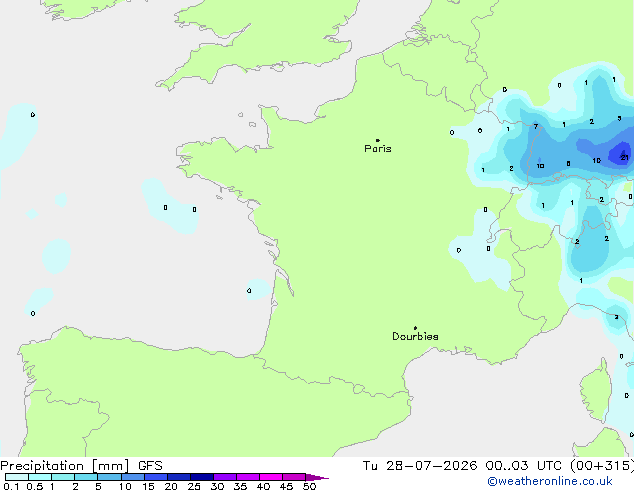Click the '7' precipitation value on map
The width and height of the screenshot is (634, 490).
point(536,127)
